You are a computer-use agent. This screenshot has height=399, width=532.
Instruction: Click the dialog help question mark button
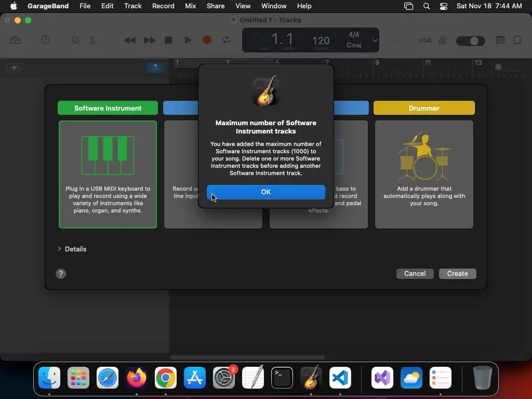pyautogui.click(x=61, y=274)
